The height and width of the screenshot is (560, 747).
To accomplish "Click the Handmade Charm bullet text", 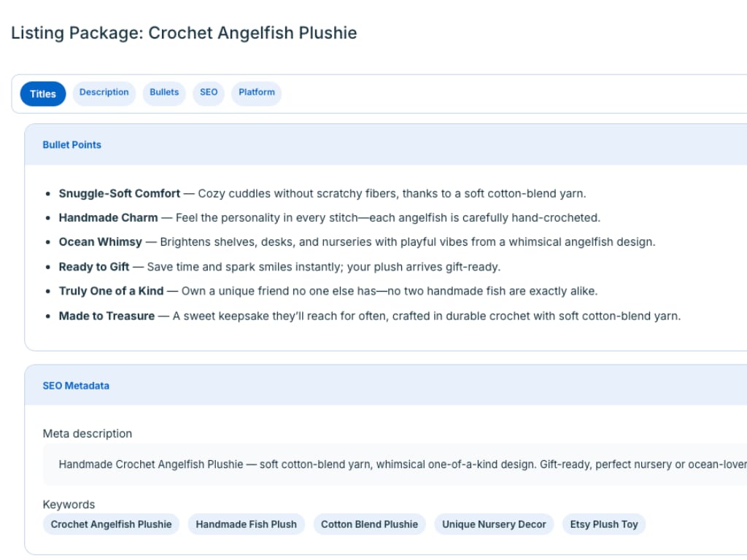I will point(329,218).
